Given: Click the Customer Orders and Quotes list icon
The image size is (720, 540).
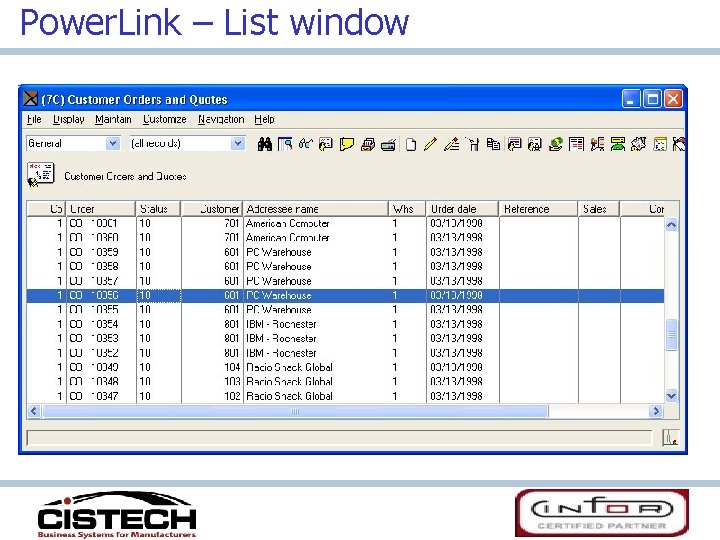Looking at the screenshot, I should tap(40, 175).
